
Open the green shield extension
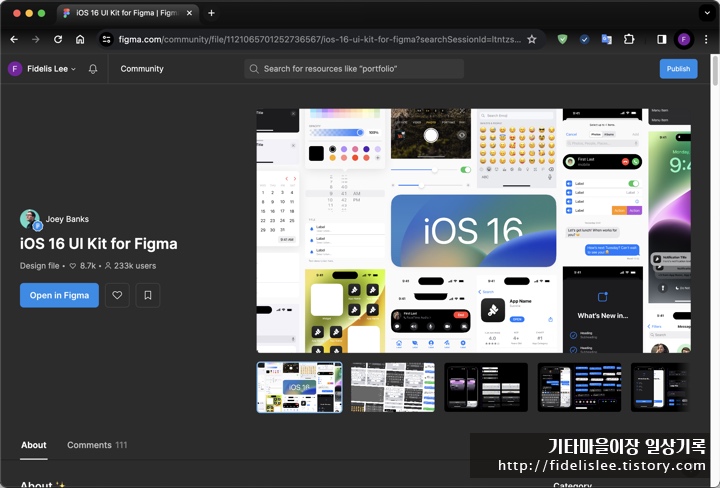562,39
